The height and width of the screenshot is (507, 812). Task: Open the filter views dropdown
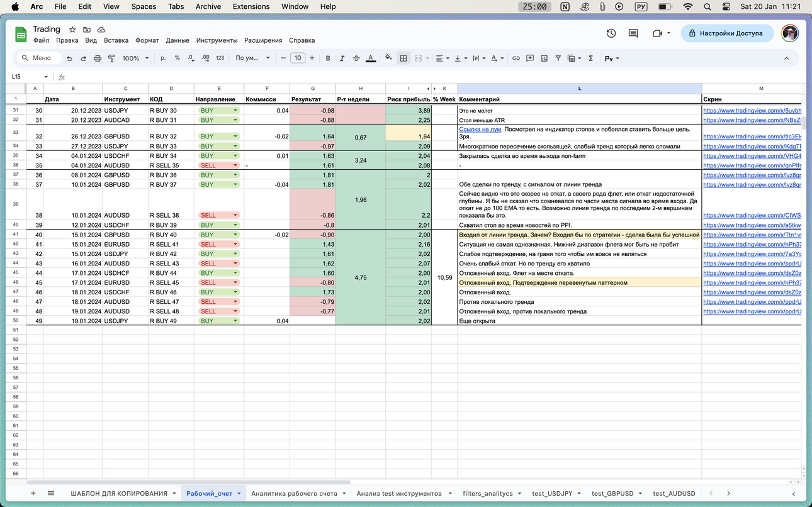tap(573, 58)
